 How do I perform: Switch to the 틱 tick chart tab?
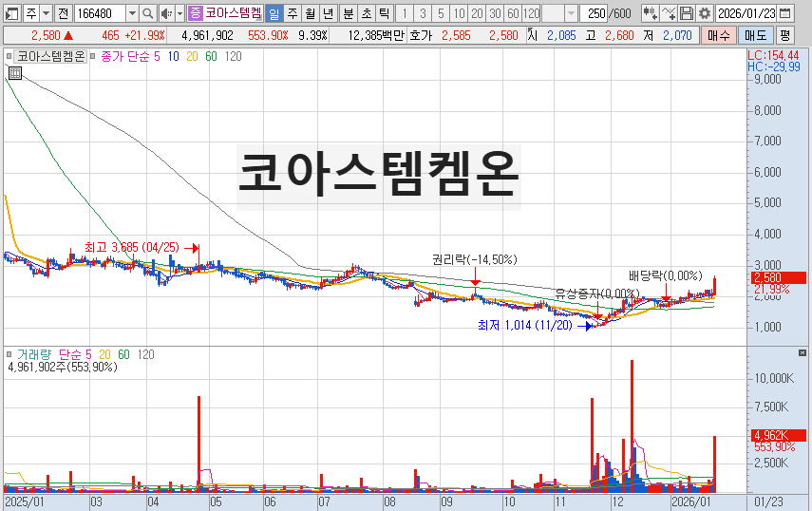click(x=384, y=13)
